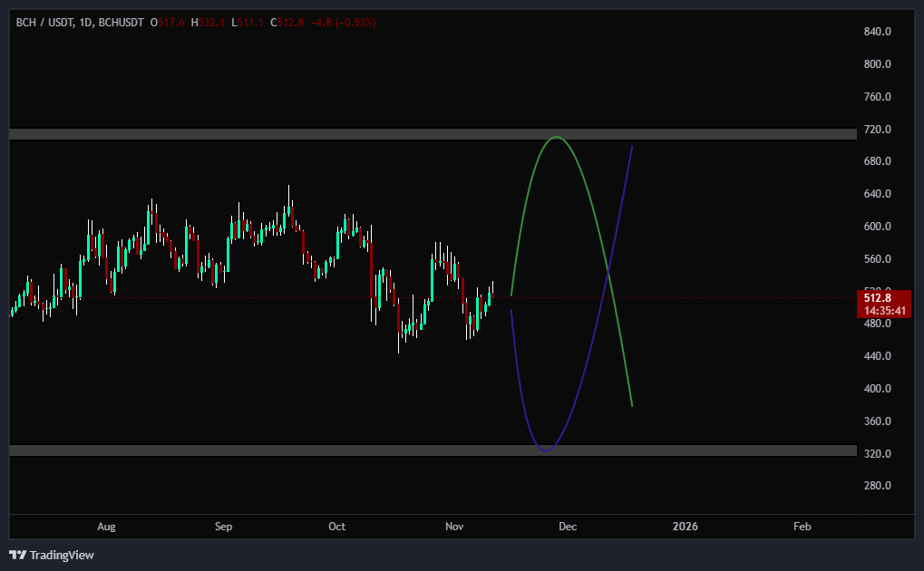Click the 840.0 price scale label
Viewport: 924px width, 571px height.
pos(878,32)
